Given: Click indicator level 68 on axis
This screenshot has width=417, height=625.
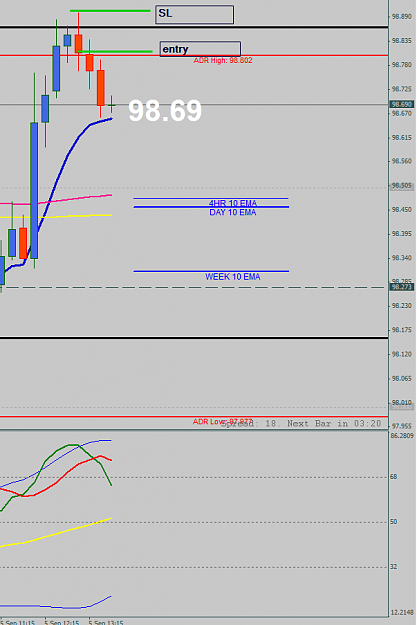Looking at the screenshot, I should (393, 477).
